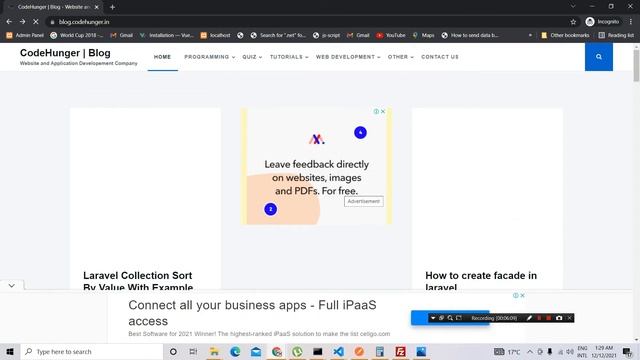Open the first Gmail bookmark
The height and width of the screenshot is (360, 640).
click(x=122, y=36)
